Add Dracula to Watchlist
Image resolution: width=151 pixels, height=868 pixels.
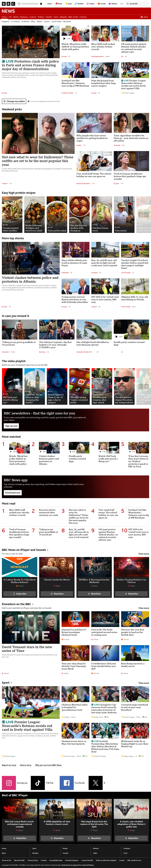[x=132, y=838]
